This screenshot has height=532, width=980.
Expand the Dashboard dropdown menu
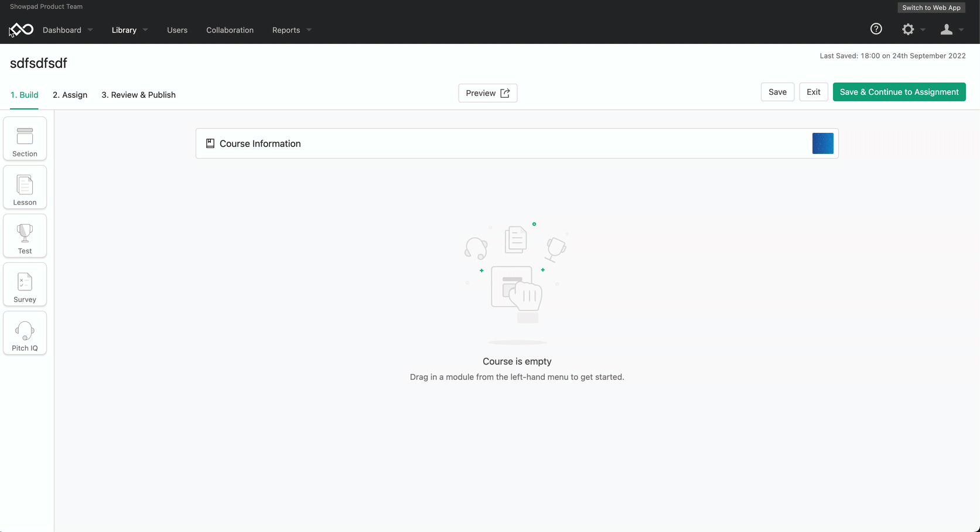tap(67, 30)
